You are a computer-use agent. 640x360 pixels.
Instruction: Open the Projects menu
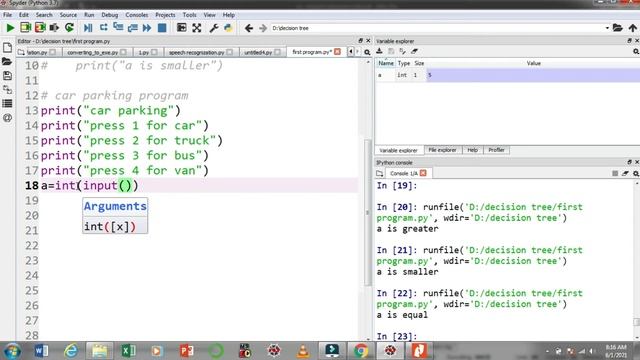(x=165, y=15)
